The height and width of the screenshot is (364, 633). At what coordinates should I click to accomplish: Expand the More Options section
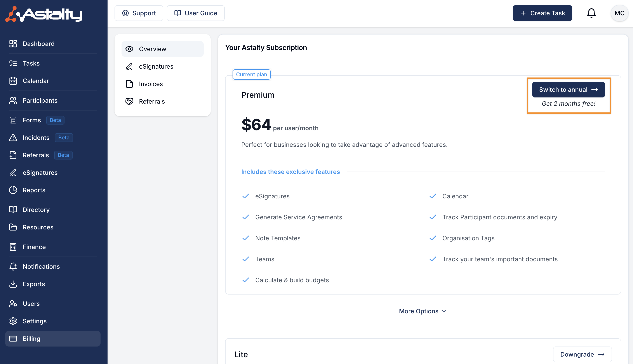pyautogui.click(x=418, y=311)
